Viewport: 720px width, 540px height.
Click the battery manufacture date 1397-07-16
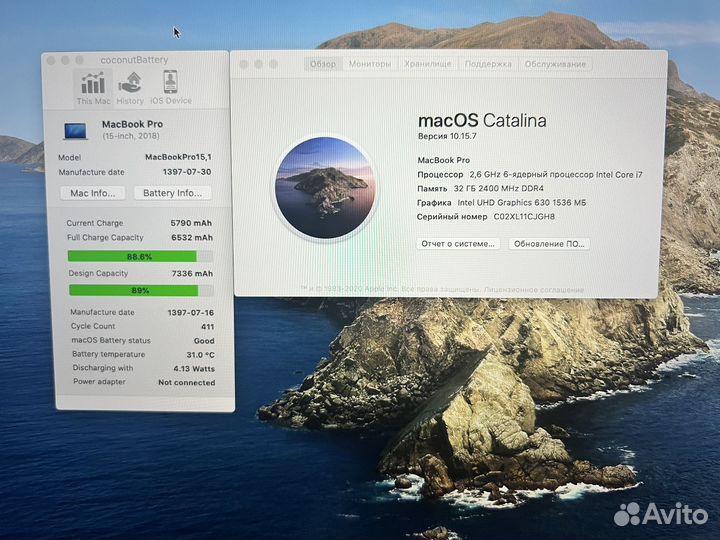coord(191,312)
